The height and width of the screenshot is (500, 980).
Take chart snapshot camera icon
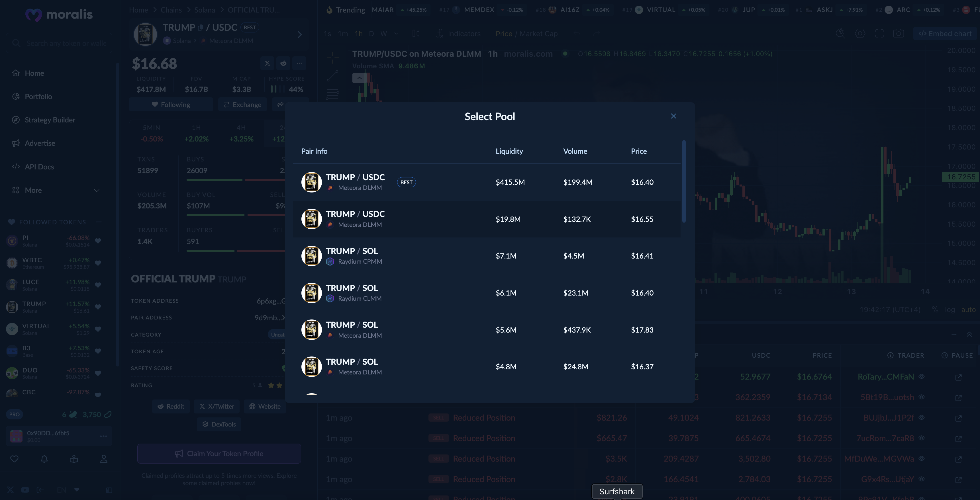coord(899,34)
